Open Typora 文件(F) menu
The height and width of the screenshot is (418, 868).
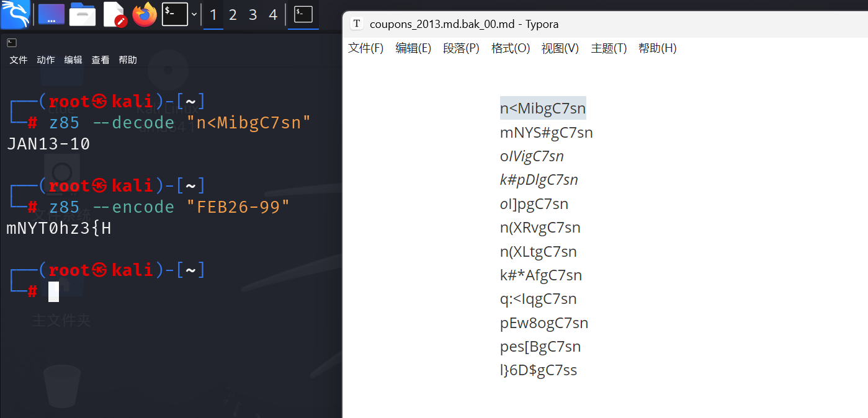point(366,48)
